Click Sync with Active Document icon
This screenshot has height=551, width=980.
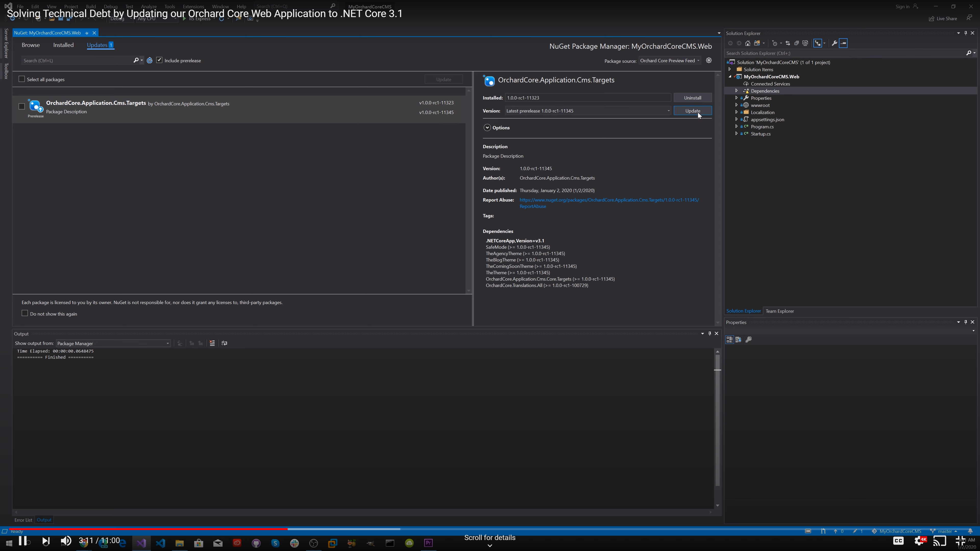(788, 43)
